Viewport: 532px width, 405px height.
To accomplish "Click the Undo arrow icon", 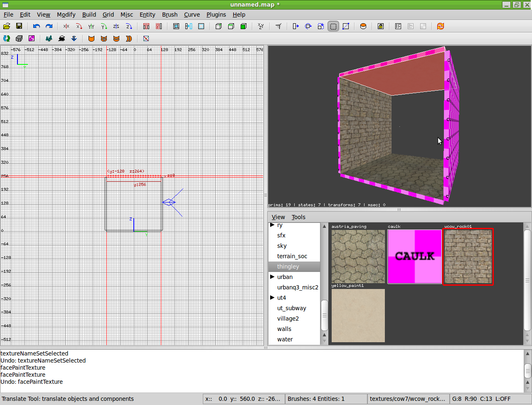I will (x=37, y=26).
